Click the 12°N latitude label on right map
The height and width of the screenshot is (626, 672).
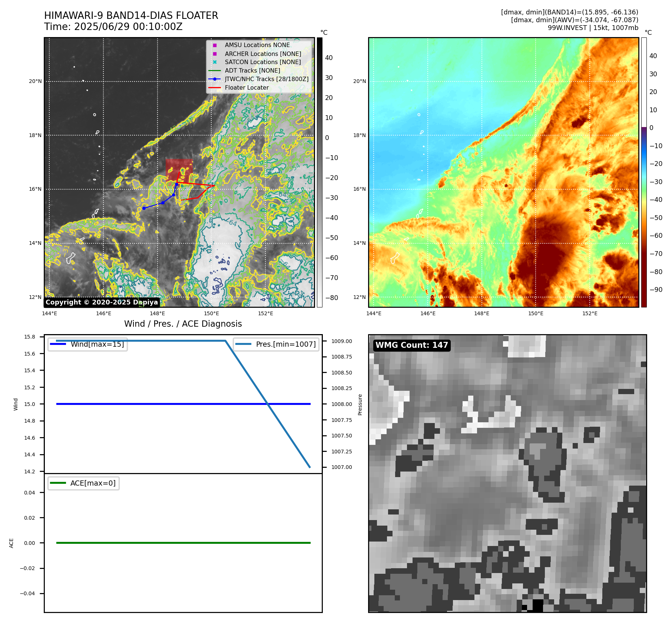point(360,297)
